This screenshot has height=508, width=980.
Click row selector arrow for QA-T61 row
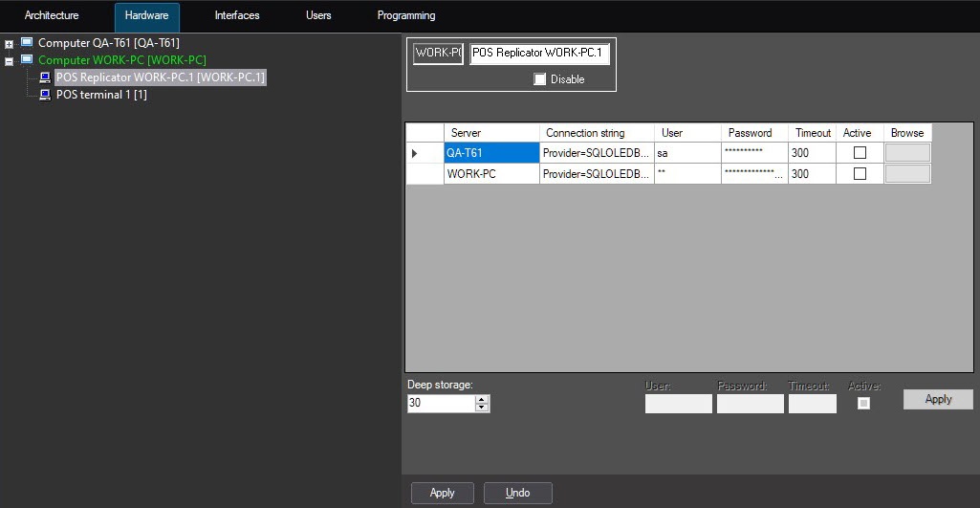coord(415,153)
